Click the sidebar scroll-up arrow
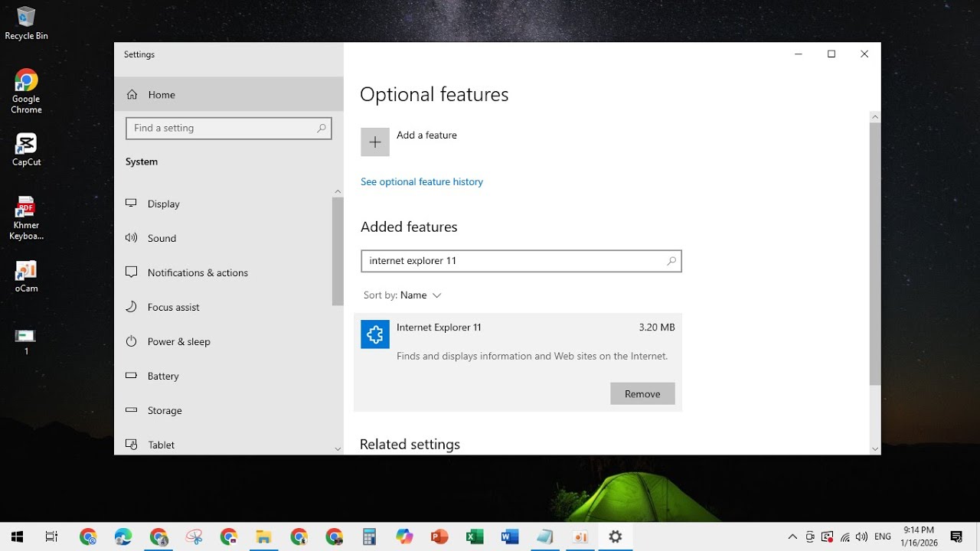Screen dimensions: 980x551 pos(338,191)
